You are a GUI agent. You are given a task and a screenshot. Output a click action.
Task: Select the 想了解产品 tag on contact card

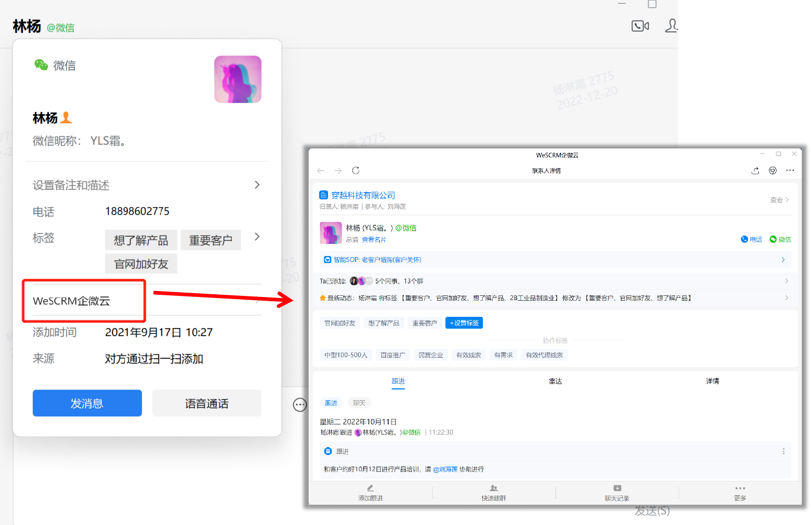coord(141,240)
